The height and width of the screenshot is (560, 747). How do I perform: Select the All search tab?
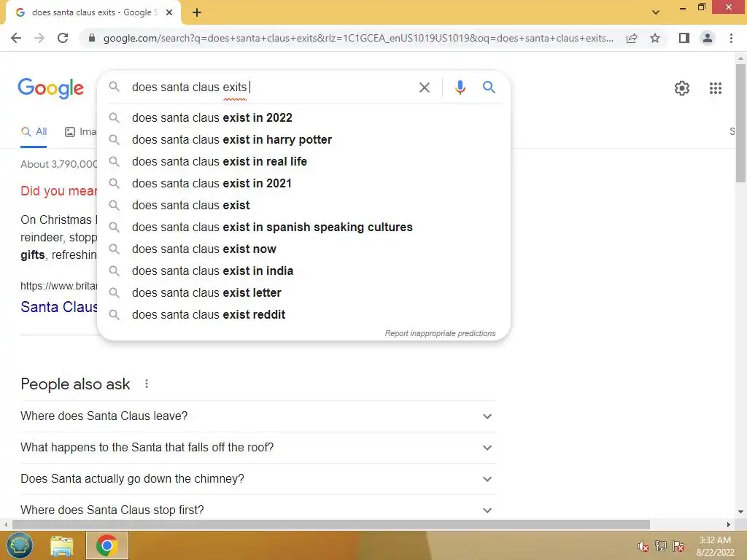click(34, 132)
